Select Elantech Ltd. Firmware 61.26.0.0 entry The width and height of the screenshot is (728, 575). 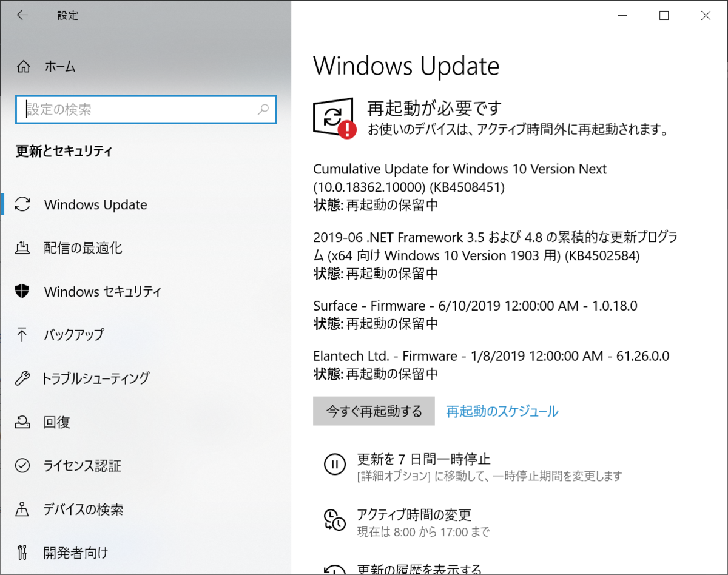491,356
